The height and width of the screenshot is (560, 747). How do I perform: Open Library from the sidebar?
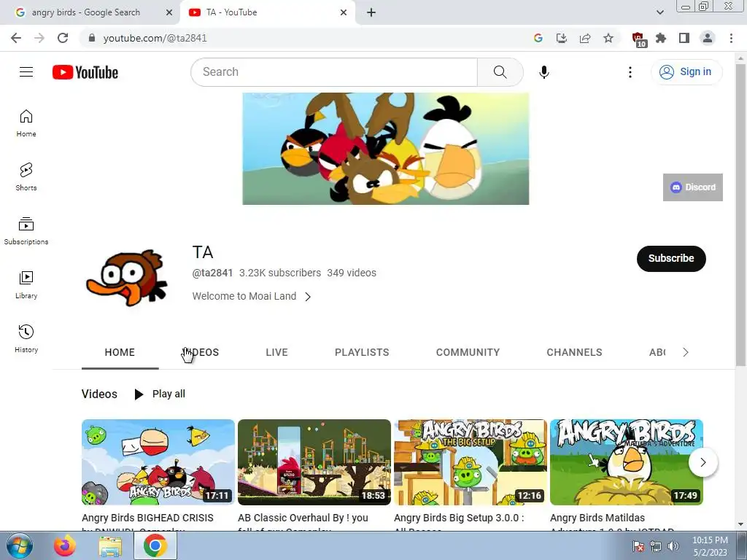pos(26,285)
